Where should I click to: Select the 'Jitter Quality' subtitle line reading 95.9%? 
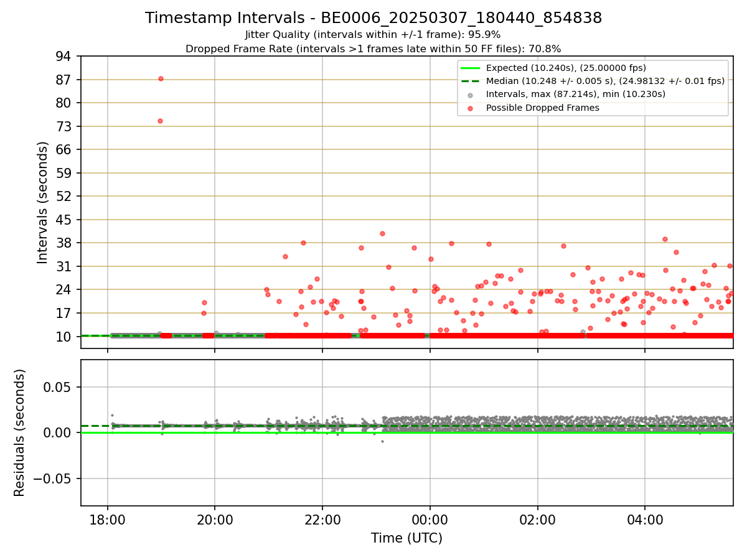coord(374,35)
